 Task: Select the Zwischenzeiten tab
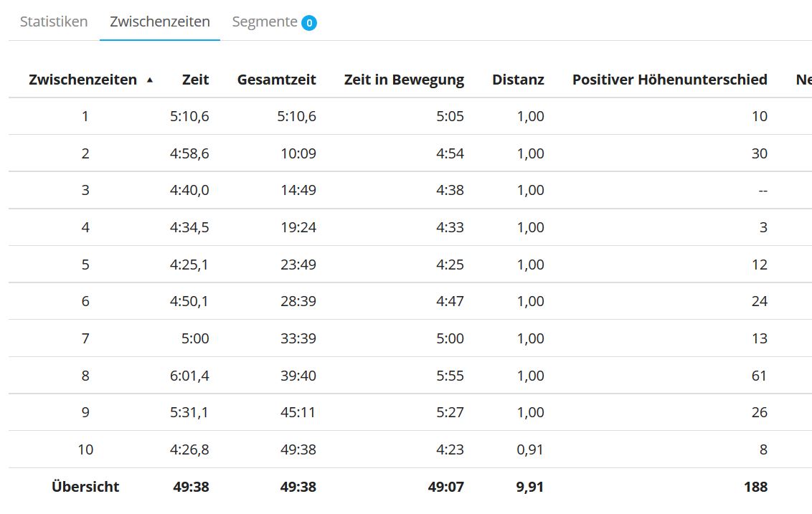tap(160, 22)
